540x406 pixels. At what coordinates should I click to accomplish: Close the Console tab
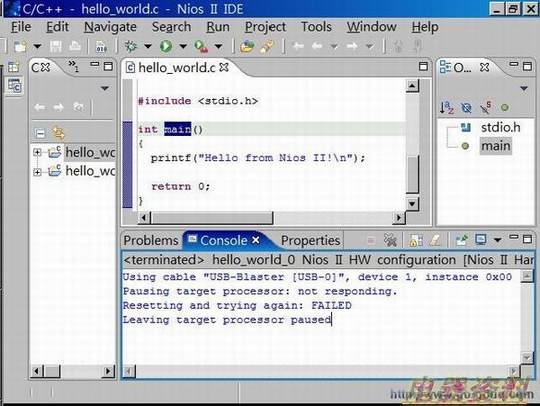[x=256, y=240]
